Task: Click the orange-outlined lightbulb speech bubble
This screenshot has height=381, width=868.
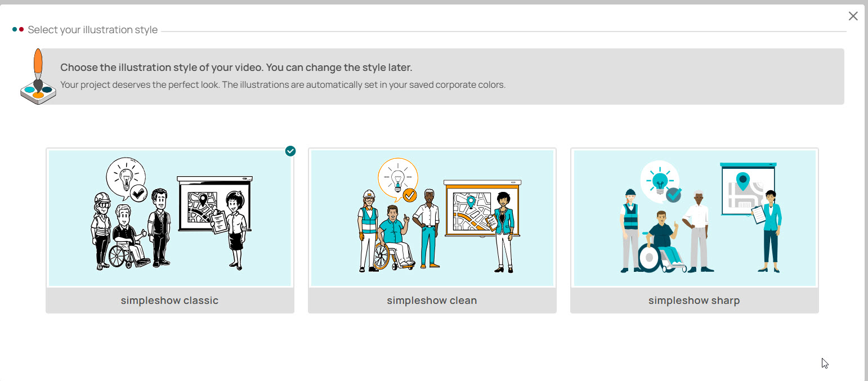Action: [397, 177]
